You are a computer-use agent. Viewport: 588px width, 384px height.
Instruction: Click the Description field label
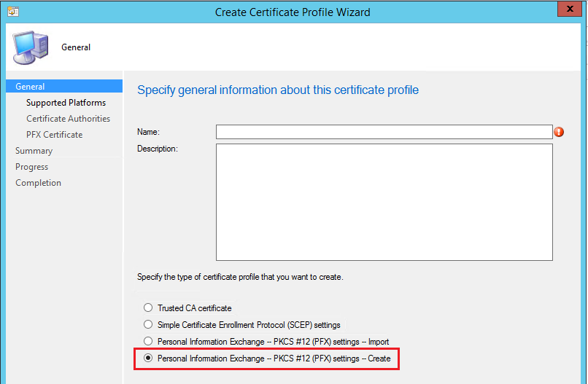[x=157, y=149]
